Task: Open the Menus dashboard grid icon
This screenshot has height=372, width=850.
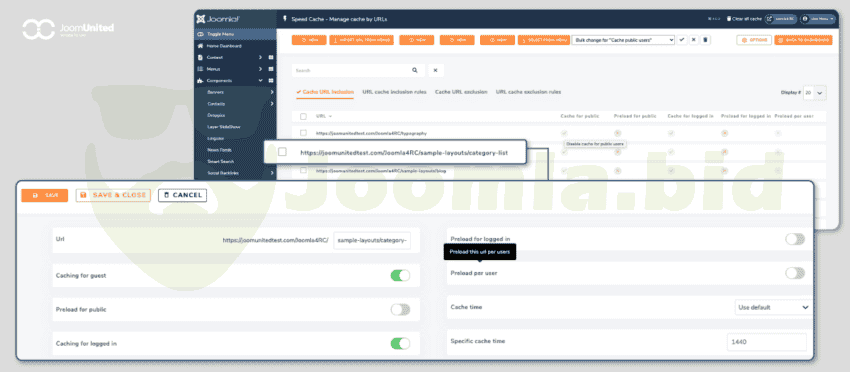Action: pyautogui.click(x=271, y=69)
